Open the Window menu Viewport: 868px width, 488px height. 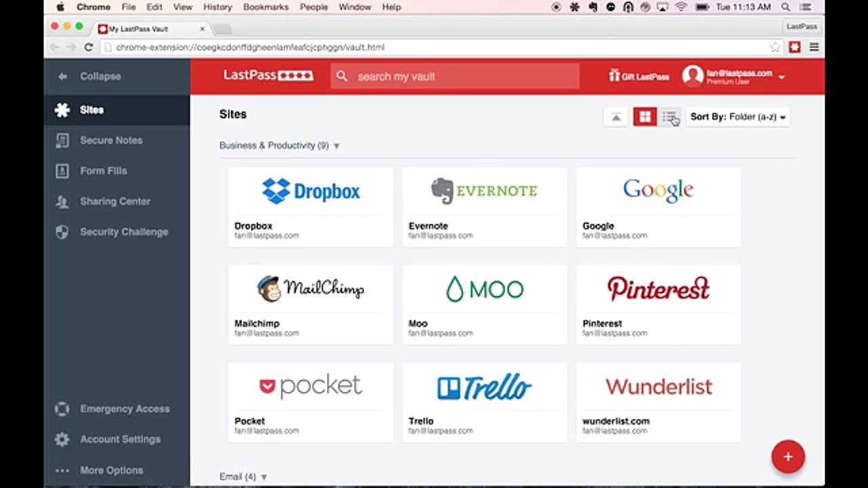pos(354,7)
